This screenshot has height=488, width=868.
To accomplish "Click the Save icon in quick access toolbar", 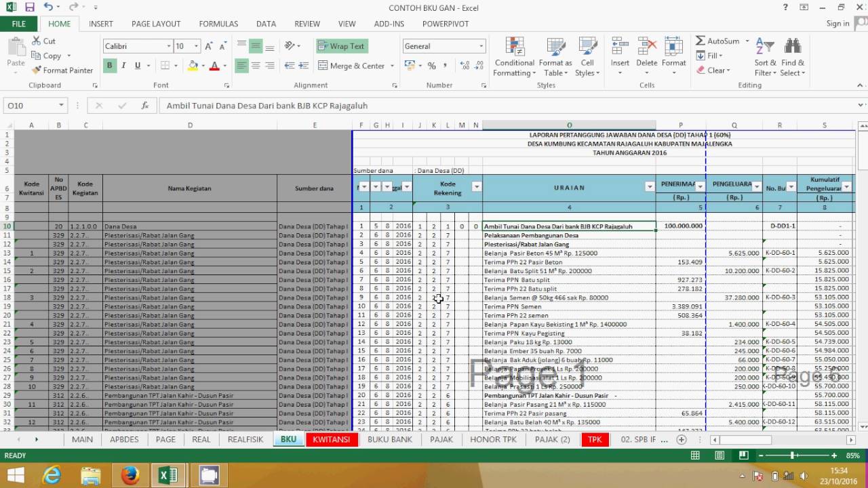I will [29, 7].
